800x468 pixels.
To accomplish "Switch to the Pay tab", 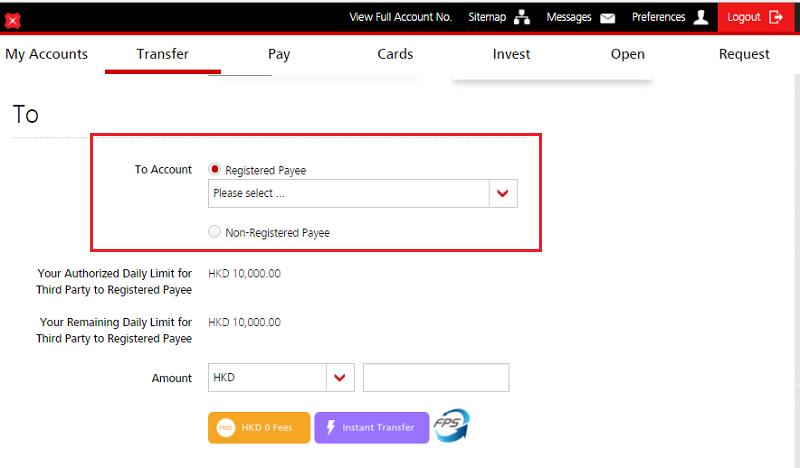I will coord(279,54).
